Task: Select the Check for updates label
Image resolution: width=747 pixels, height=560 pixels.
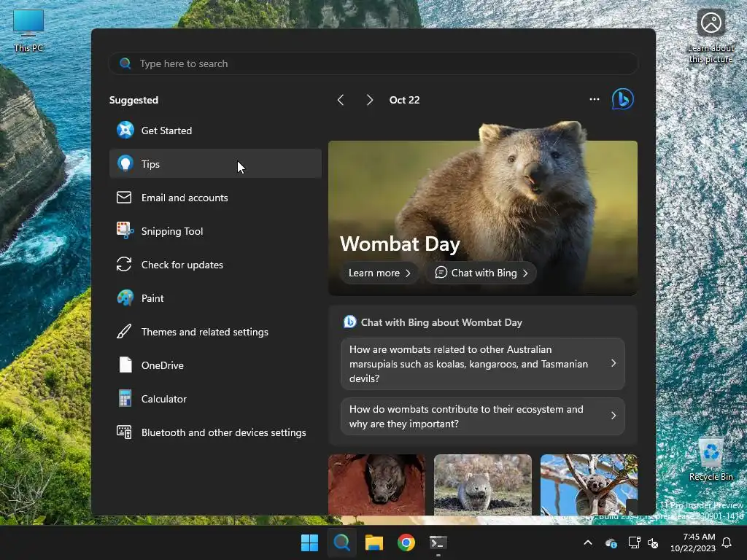Action: [182, 265]
